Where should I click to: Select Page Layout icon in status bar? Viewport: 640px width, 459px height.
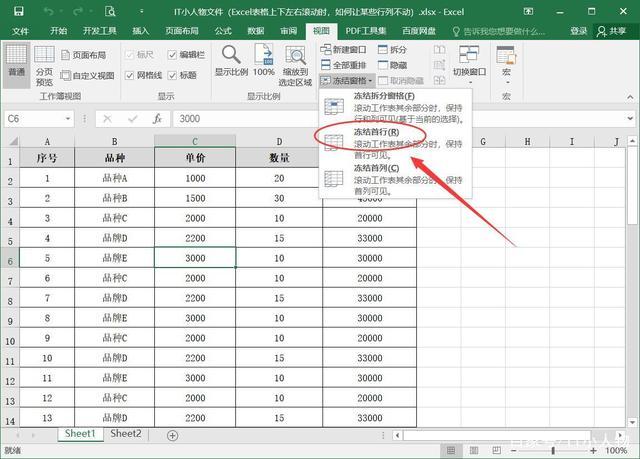474,450
